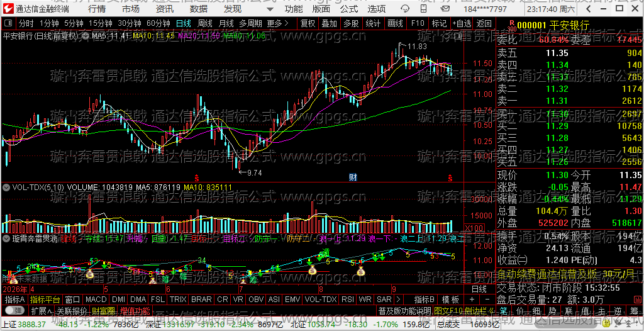Image resolution: width=644 pixels, height=331 pixels.
Task: Expand the 扩展 panel arrow
Action: tap(42, 310)
